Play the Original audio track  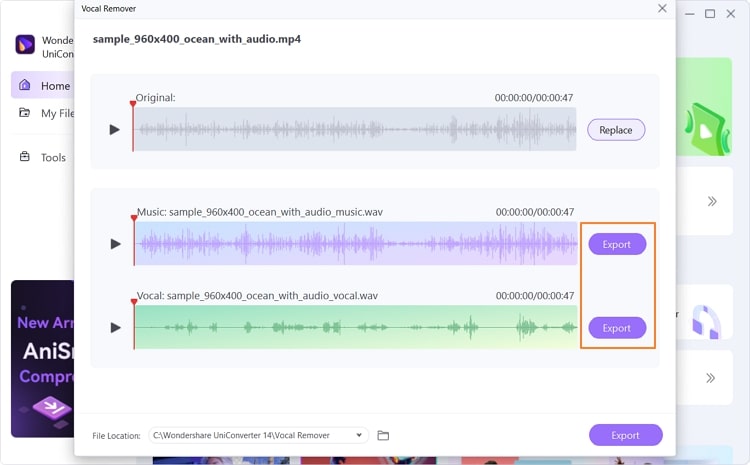click(x=115, y=130)
